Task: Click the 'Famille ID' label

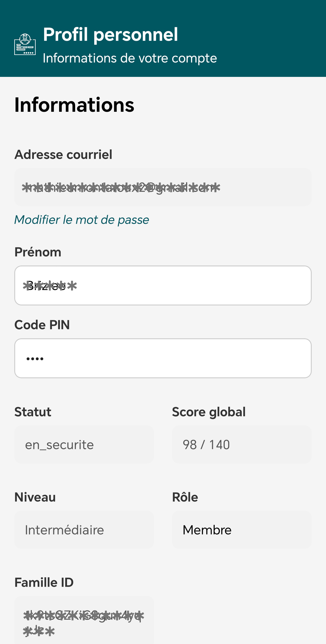Action: pyautogui.click(x=44, y=582)
